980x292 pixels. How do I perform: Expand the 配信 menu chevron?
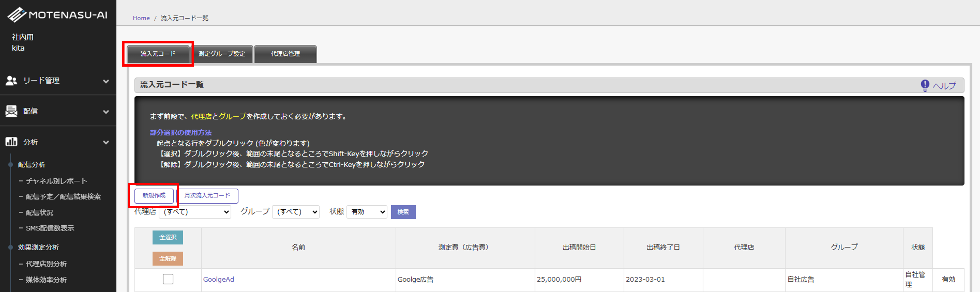tap(106, 112)
